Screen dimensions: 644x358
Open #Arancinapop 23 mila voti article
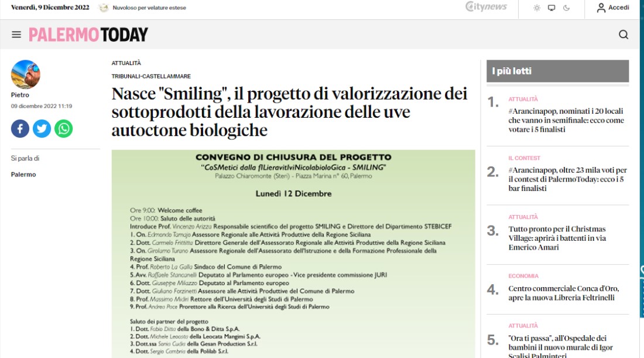click(x=568, y=179)
